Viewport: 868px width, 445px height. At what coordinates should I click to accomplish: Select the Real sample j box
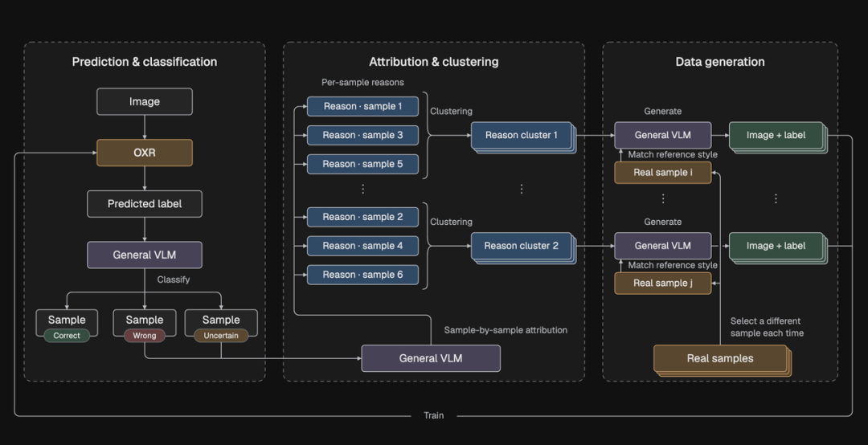click(x=662, y=284)
